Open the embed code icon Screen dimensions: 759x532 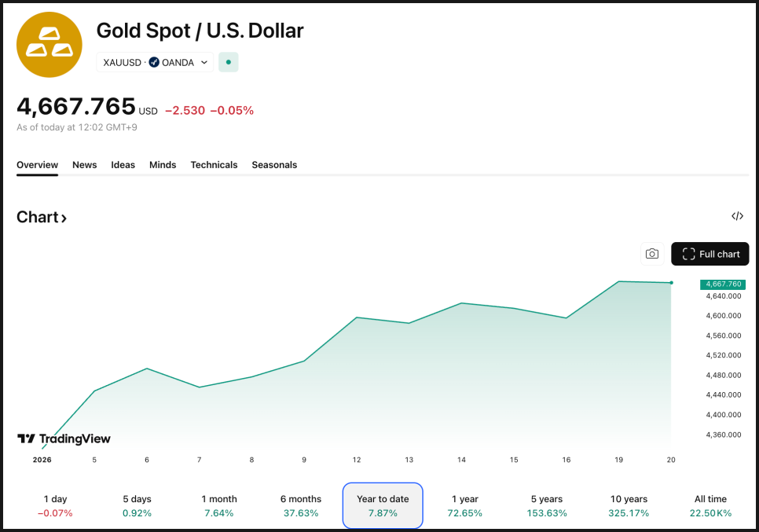point(737,216)
